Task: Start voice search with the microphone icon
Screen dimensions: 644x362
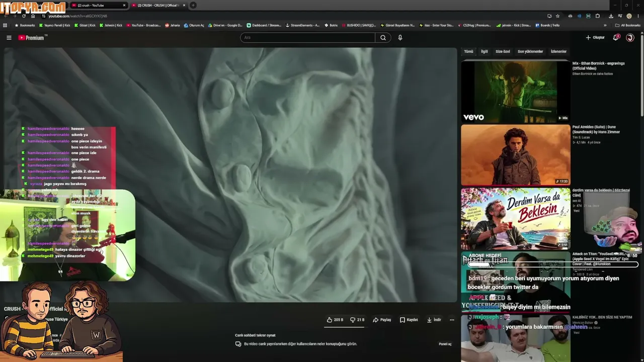Action: coord(400,38)
